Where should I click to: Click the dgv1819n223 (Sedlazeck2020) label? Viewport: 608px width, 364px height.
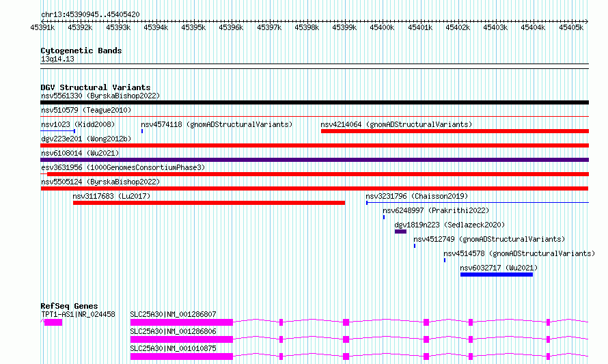coord(450,225)
